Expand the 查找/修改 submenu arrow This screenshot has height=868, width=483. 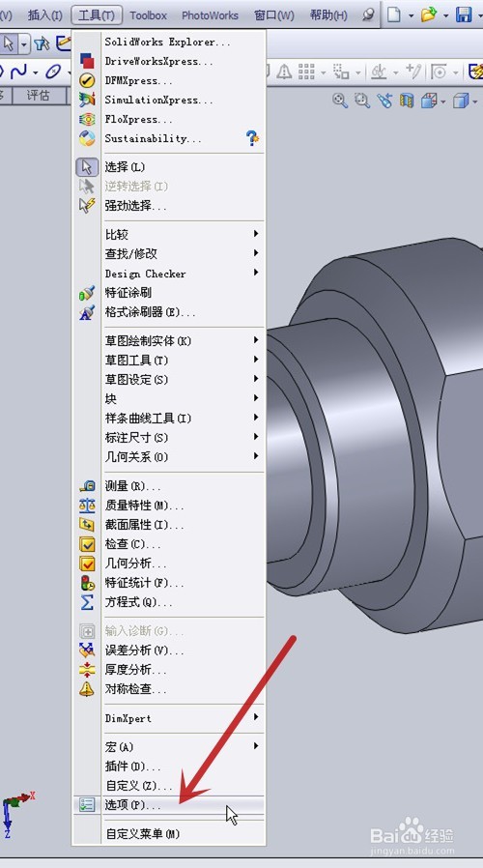[x=256, y=253]
